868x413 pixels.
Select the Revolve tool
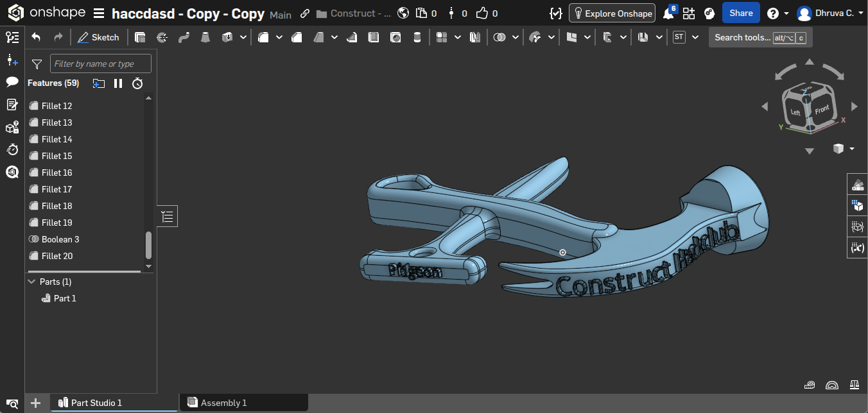162,37
